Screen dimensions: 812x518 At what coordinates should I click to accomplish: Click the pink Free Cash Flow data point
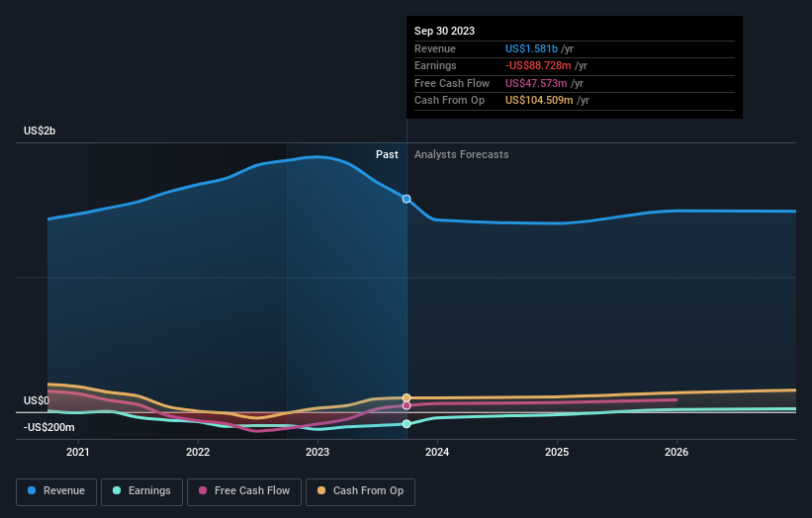click(x=406, y=405)
